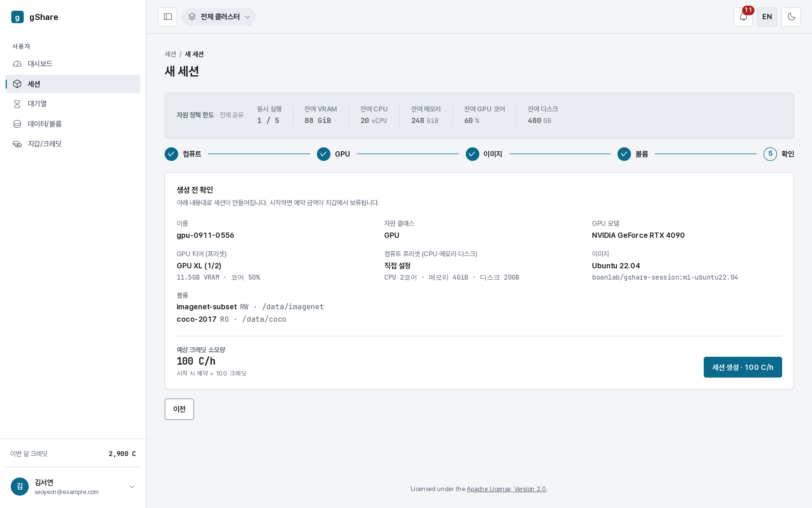This screenshot has width=812, height=508.
Task: Click the gShare logo icon
Action: (17, 17)
